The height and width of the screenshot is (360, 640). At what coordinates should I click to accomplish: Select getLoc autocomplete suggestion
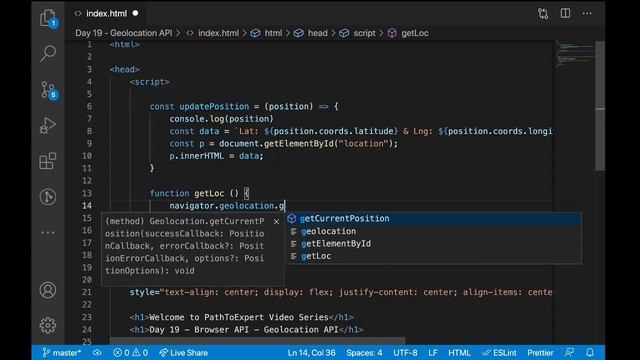click(x=433, y=256)
